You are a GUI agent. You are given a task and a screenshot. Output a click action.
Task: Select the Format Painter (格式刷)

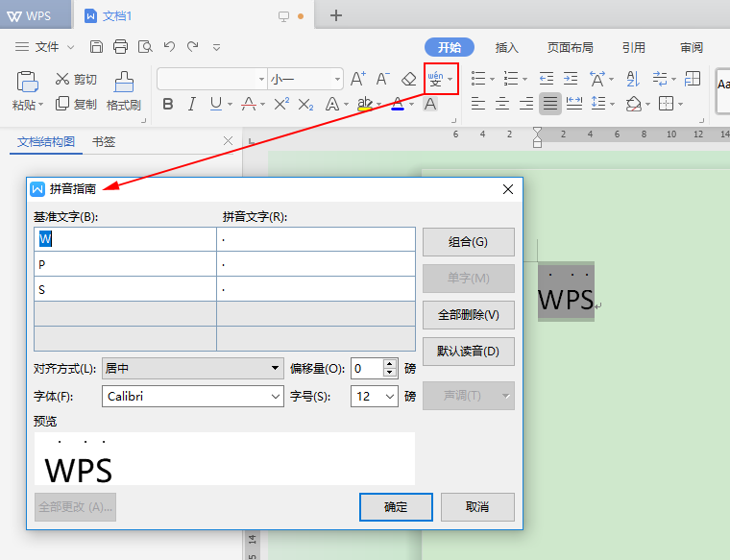[124, 91]
